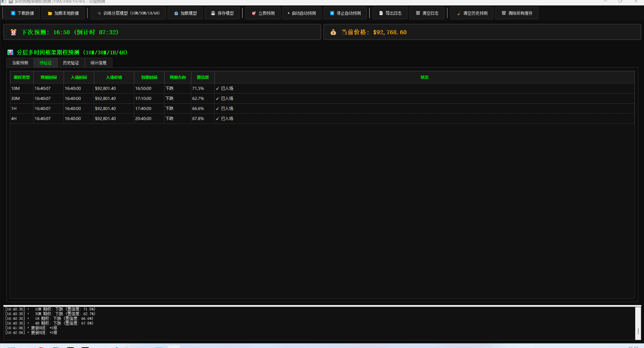Select the 4H option type cell
Screen dimensions: 644x348
(22, 119)
